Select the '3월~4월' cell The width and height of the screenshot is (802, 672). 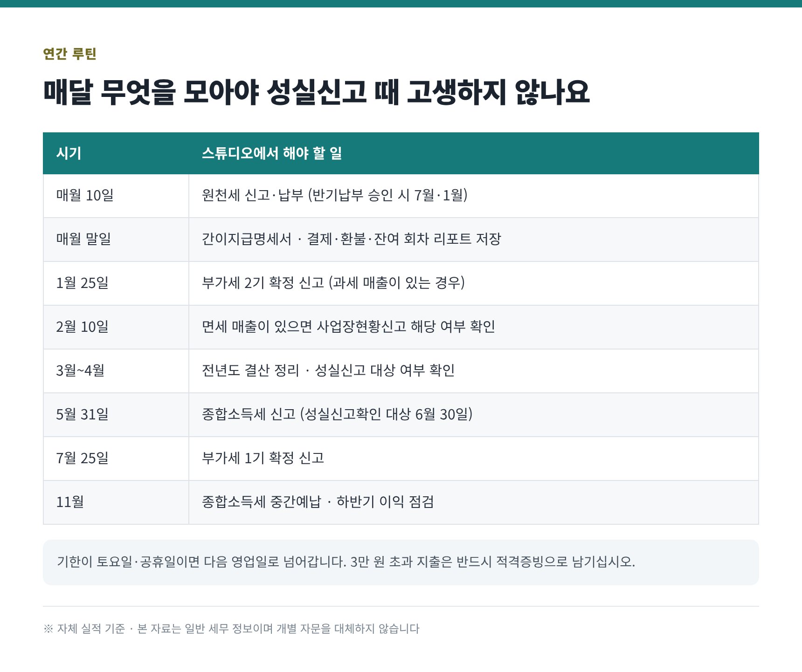[x=116, y=371]
